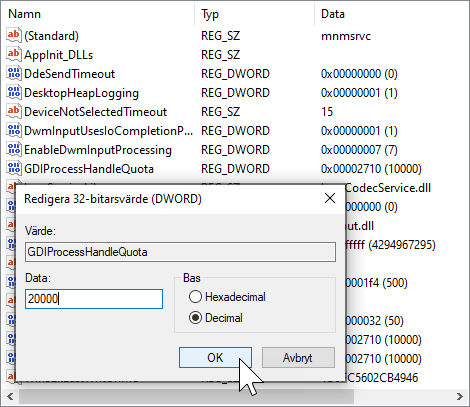The image size is (470, 407).
Task: Click the horizontal scrollbar right arrow
Action: pyautogui.click(x=460, y=396)
